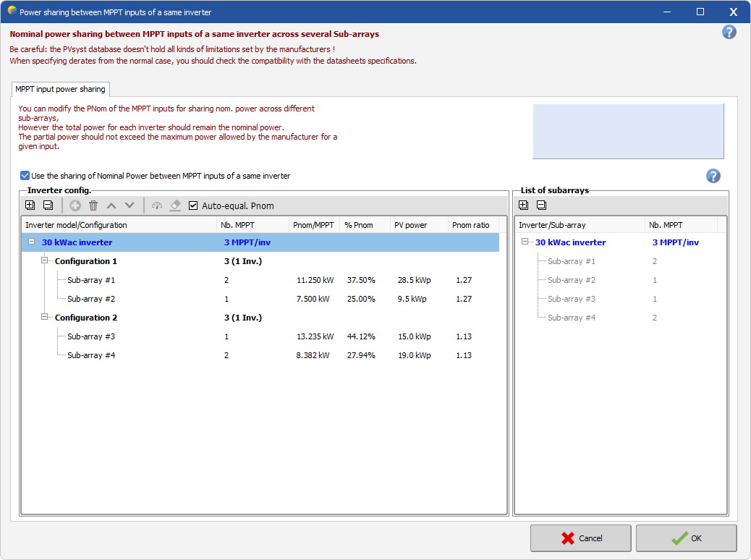Click the 11.250 kW Pnom/MPPT value
Viewport: 751px width, 560px height.
(315, 280)
